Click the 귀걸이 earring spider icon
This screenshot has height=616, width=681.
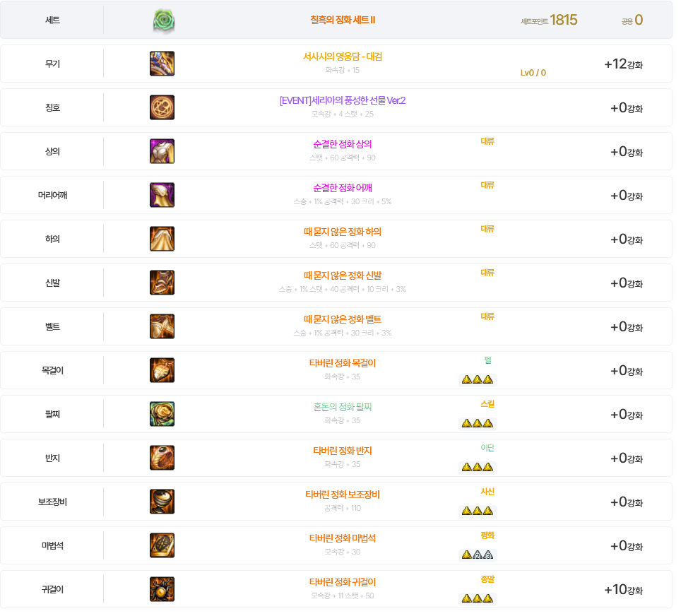pos(162,589)
